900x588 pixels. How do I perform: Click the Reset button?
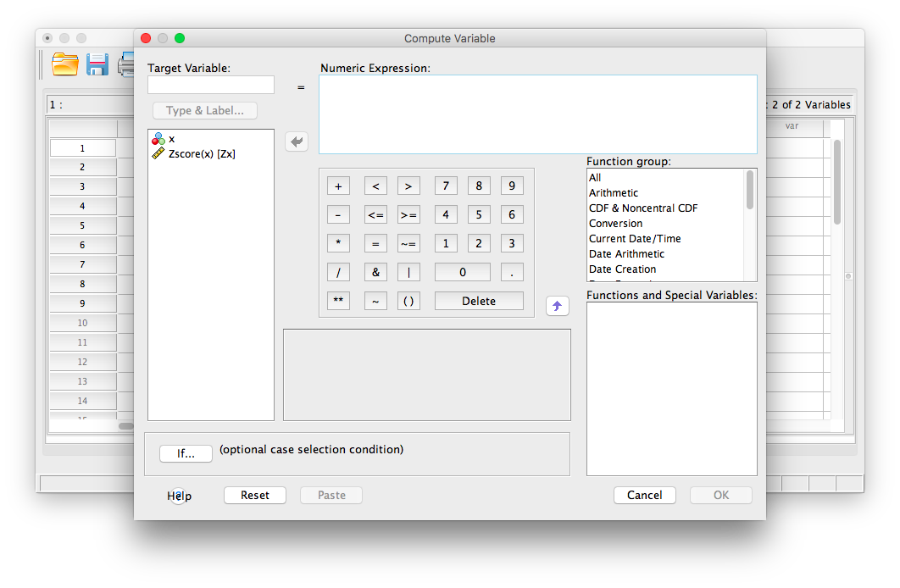pyautogui.click(x=254, y=496)
